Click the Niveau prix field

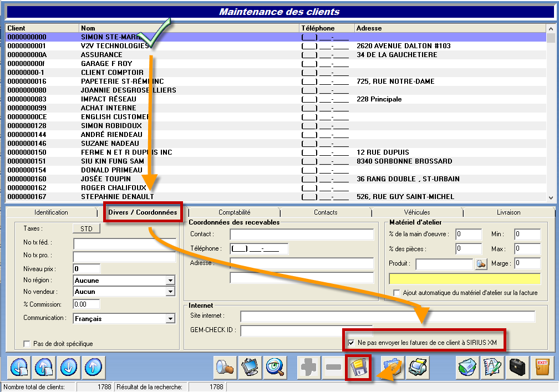pyautogui.click(x=87, y=269)
